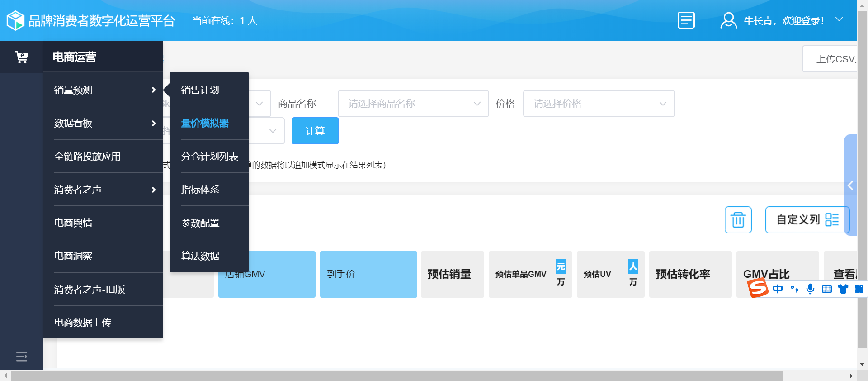Screen dimensions: 868x381
Task: Click the horizontal scrollbar right arrow
Action: [x=851, y=376]
